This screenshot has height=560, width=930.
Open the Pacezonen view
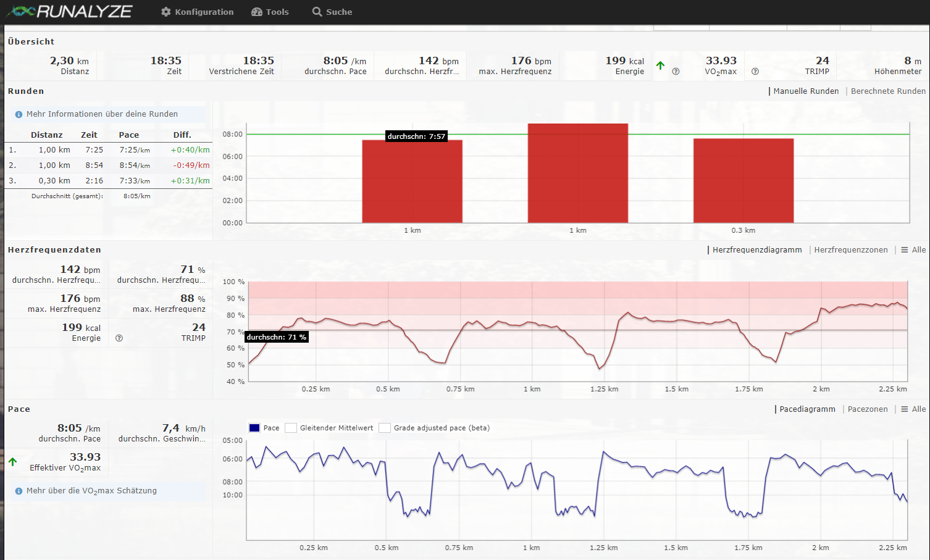click(x=867, y=409)
